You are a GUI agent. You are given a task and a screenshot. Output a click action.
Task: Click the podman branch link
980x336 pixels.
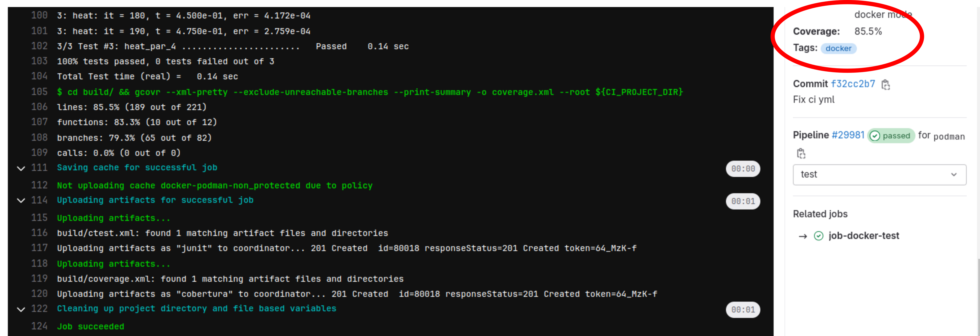pyautogui.click(x=949, y=136)
